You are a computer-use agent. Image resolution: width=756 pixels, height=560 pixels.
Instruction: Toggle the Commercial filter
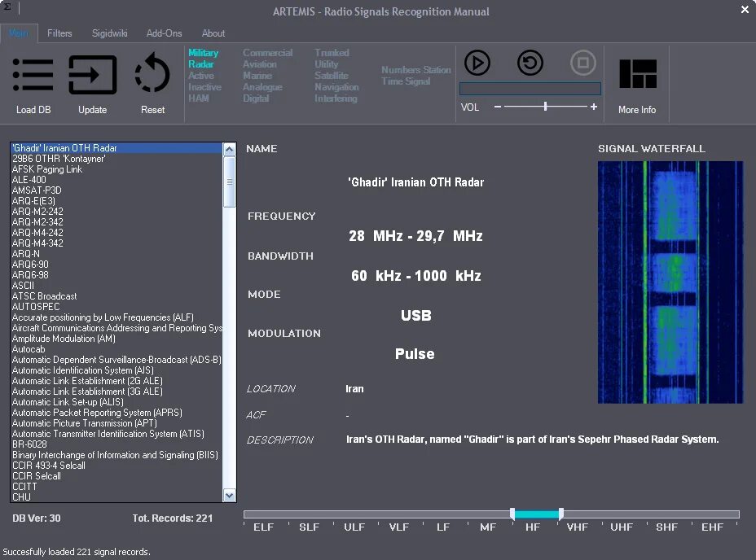click(267, 53)
